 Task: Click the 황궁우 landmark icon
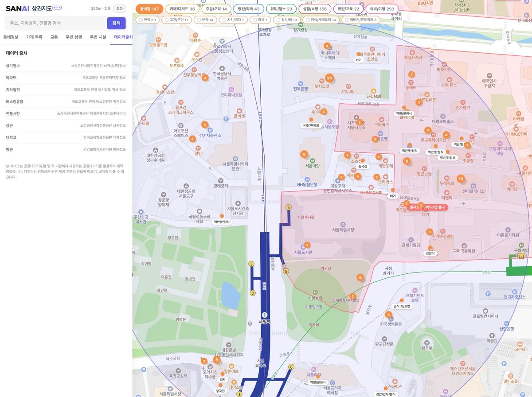(x=426, y=342)
